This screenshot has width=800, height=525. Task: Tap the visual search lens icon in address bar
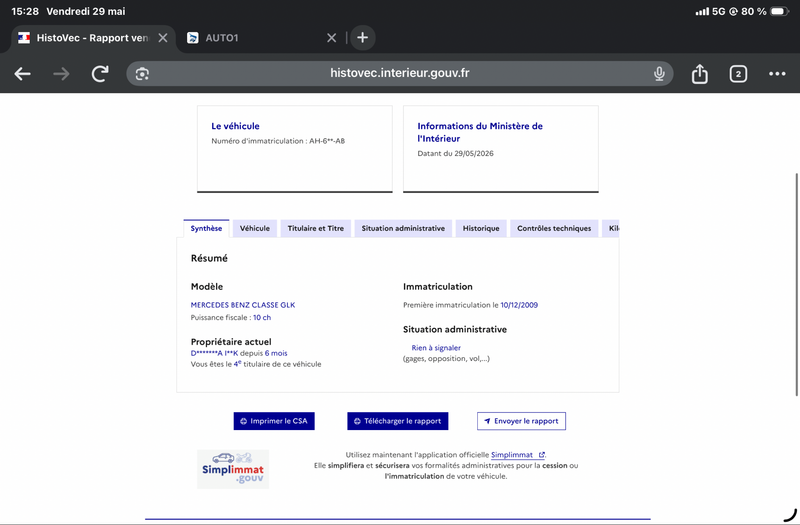tap(142, 74)
